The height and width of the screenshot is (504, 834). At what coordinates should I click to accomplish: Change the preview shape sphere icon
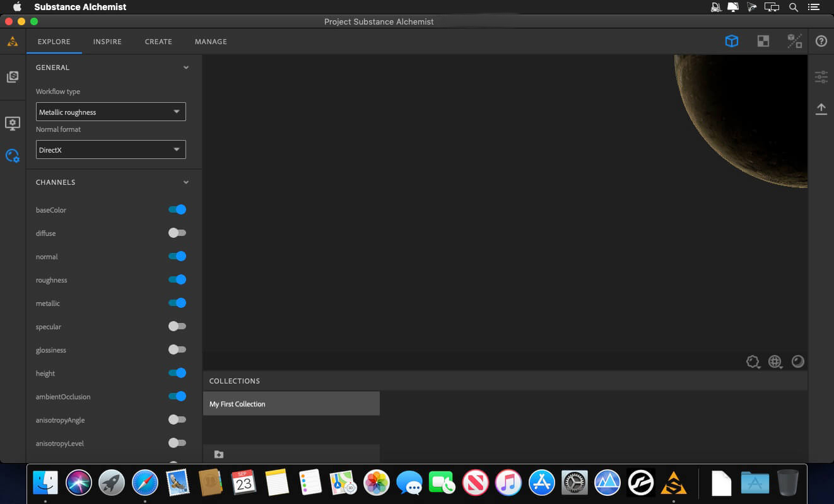(798, 361)
